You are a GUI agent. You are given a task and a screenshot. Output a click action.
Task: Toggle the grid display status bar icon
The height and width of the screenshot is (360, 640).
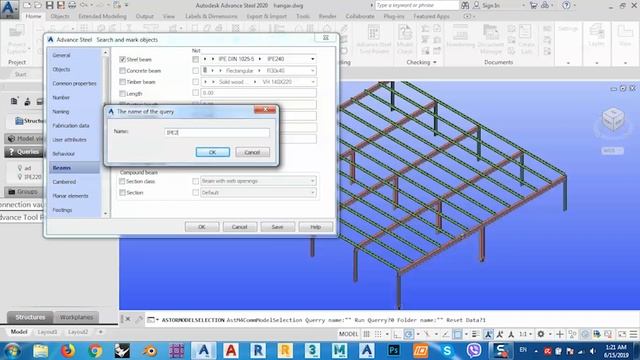367,334
